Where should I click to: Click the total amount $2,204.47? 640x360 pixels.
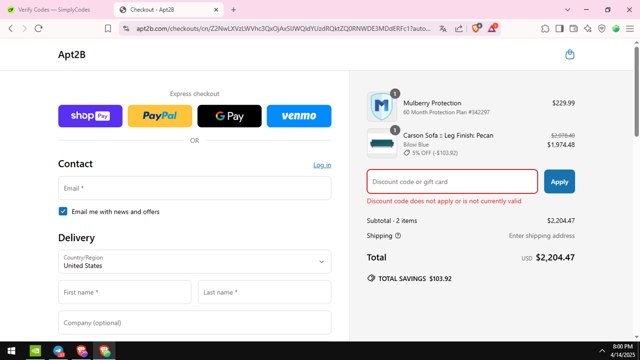[555, 258]
